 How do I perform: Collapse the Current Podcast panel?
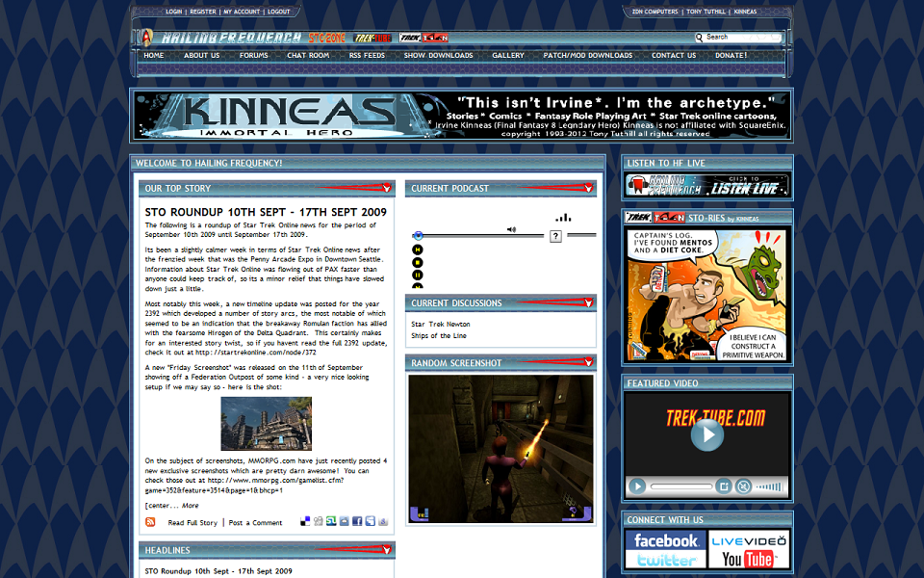[588, 188]
